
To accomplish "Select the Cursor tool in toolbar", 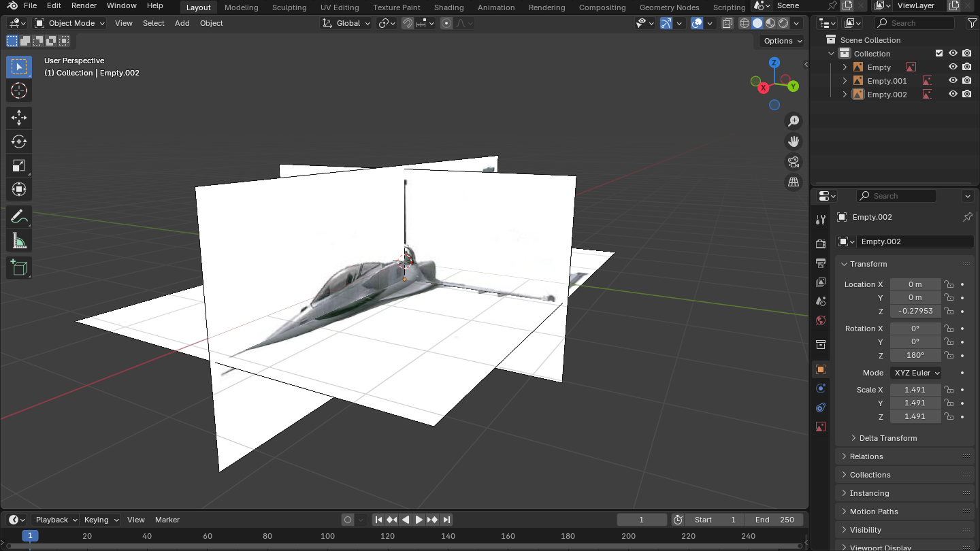I will coord(19,90).
